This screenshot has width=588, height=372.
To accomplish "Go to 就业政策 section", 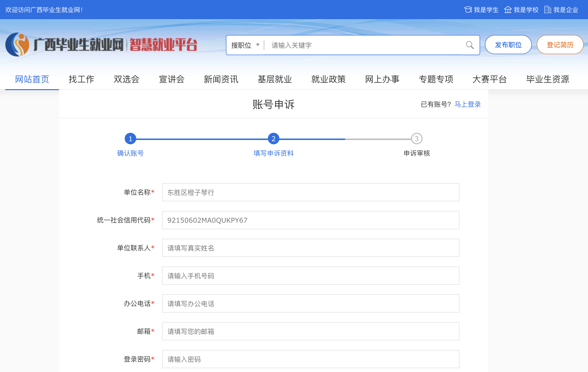I will (x=328, y=79).
